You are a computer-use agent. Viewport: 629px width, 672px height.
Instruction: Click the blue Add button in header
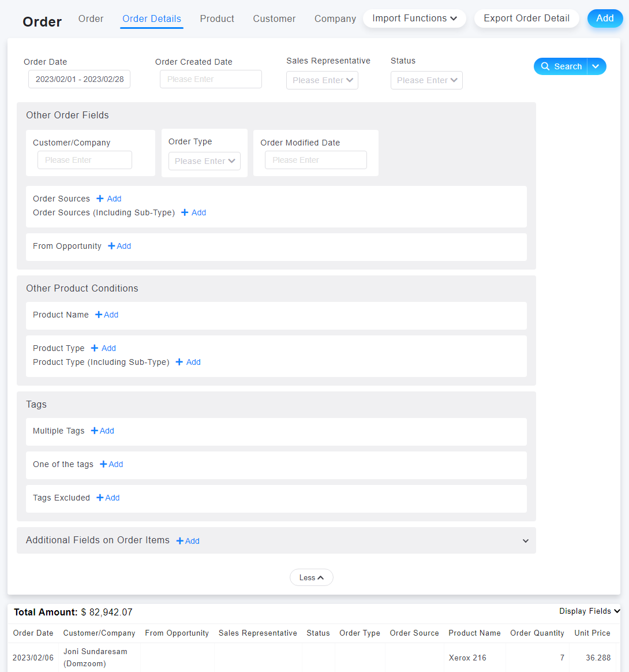[x=605, y=18]
